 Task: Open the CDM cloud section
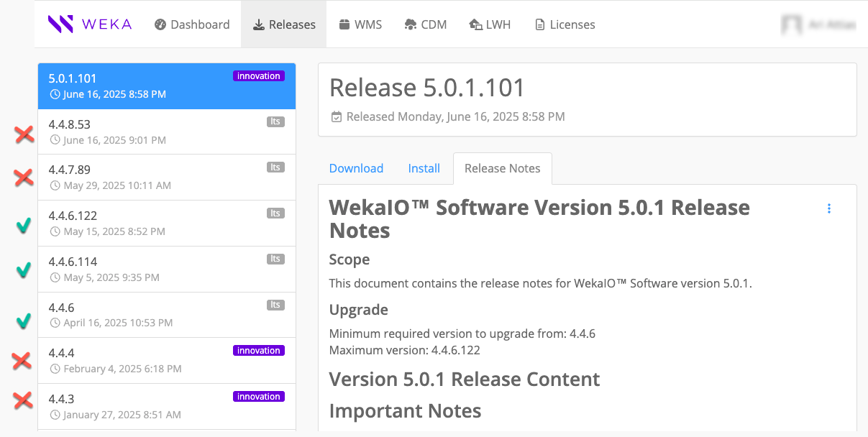426,24
